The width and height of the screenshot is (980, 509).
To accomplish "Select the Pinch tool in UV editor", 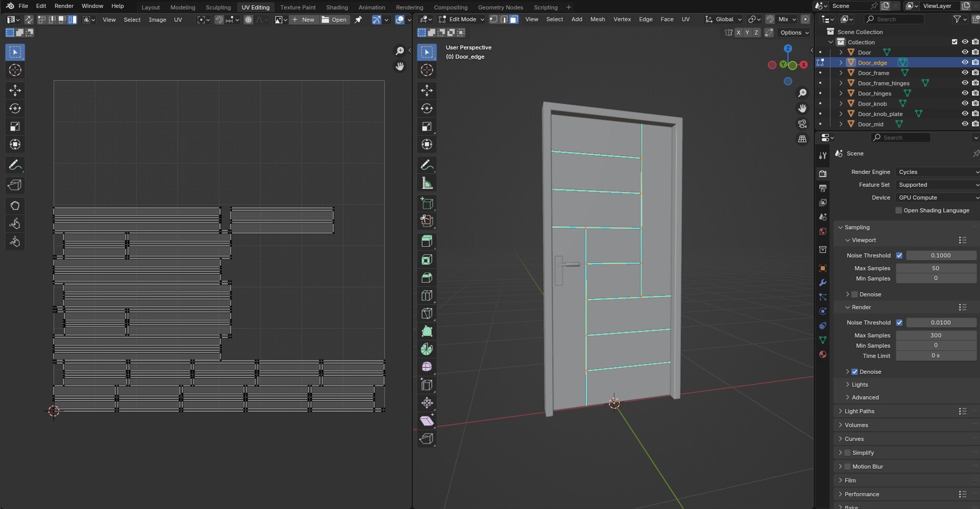I will click(x=15, y=242).
